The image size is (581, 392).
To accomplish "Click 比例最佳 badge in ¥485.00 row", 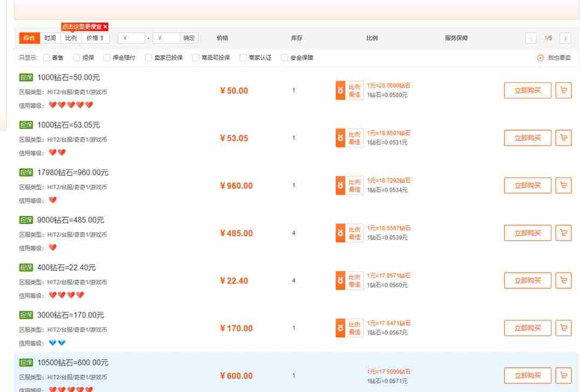I will click(350, 233).
